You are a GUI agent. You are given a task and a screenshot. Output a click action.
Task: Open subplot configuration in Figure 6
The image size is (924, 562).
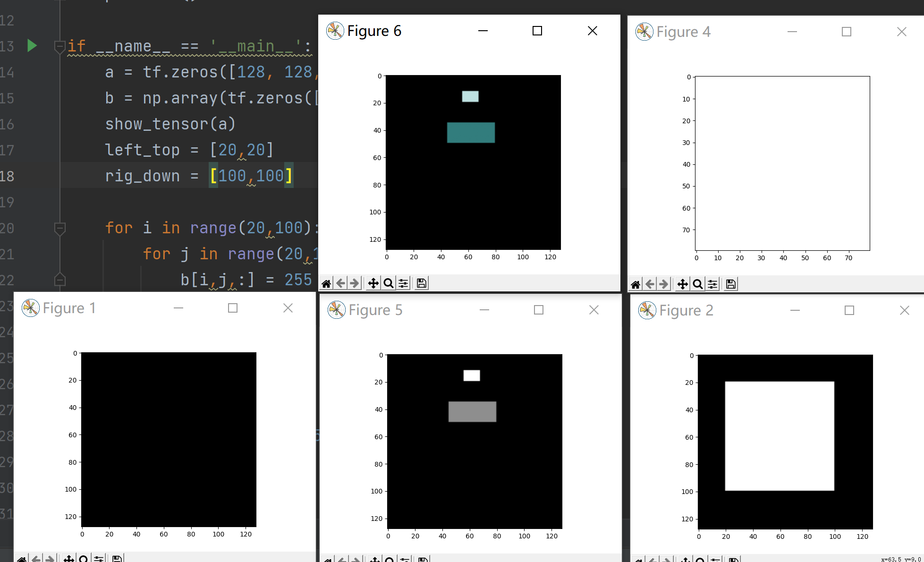point(403,283)
